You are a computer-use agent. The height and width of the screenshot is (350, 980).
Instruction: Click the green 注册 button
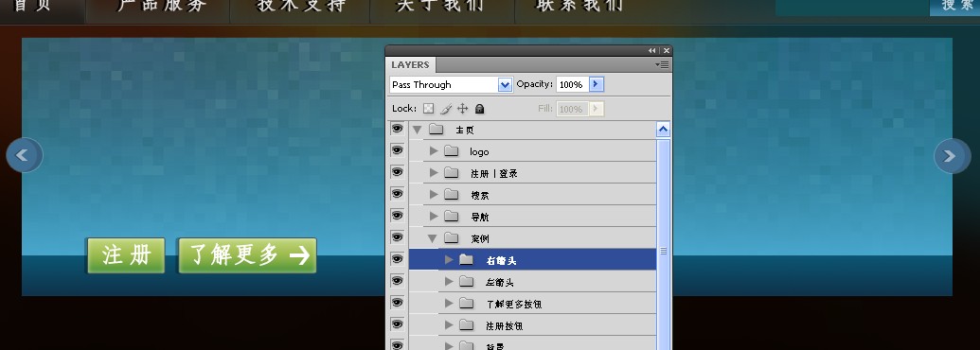127,255
